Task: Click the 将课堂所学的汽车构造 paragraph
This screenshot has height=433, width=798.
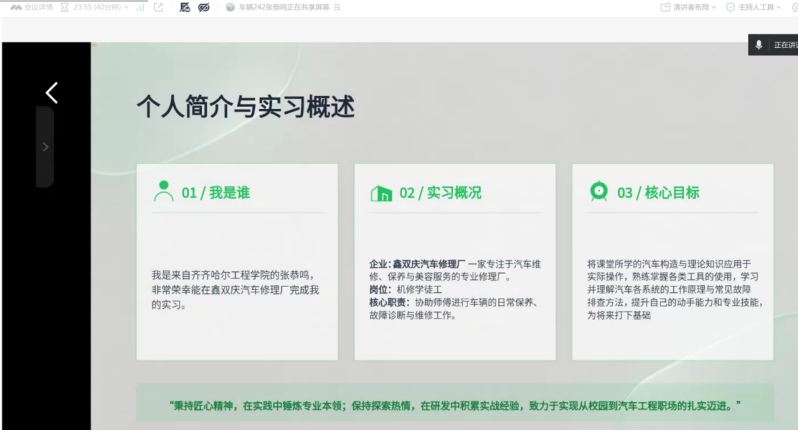Action: pos(675,290)
